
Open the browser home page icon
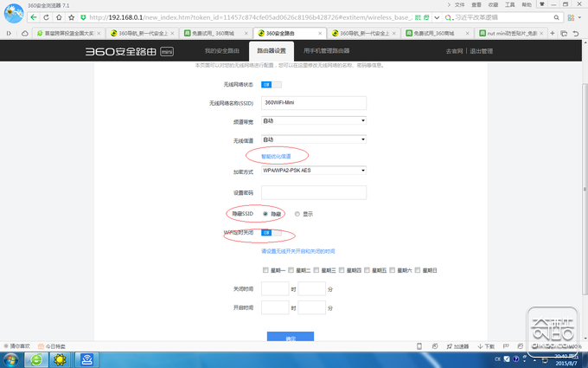(x=59, y=17)
